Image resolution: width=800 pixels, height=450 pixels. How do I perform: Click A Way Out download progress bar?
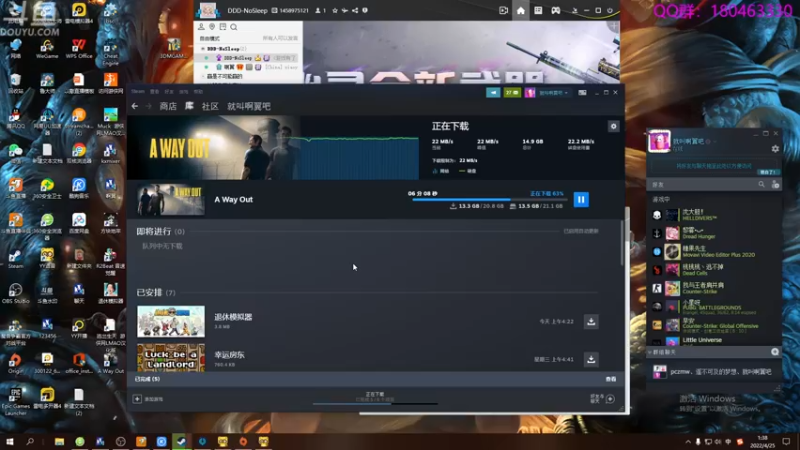pyautogui.click(x=488, y=200)
